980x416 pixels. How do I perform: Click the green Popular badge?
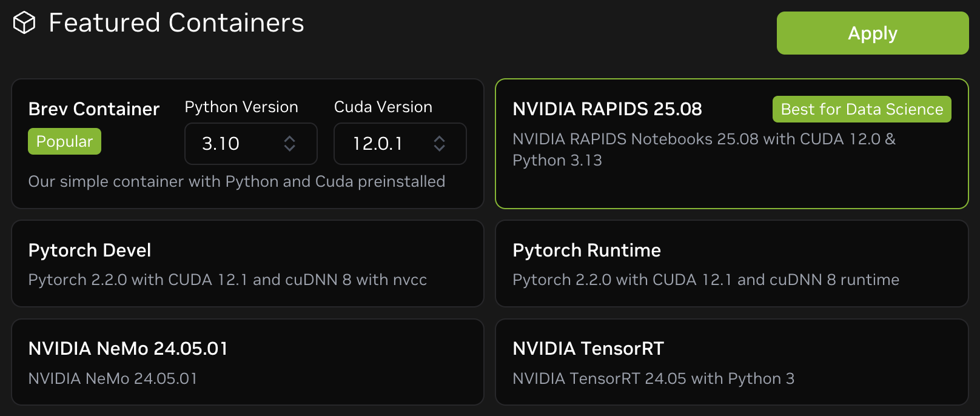pyautogui.click(x=64, y=141)
